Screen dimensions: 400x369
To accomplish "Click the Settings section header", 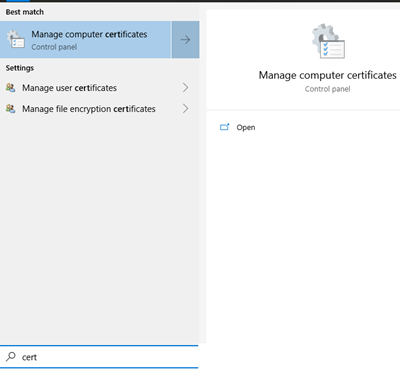I will tap(20, 68).
